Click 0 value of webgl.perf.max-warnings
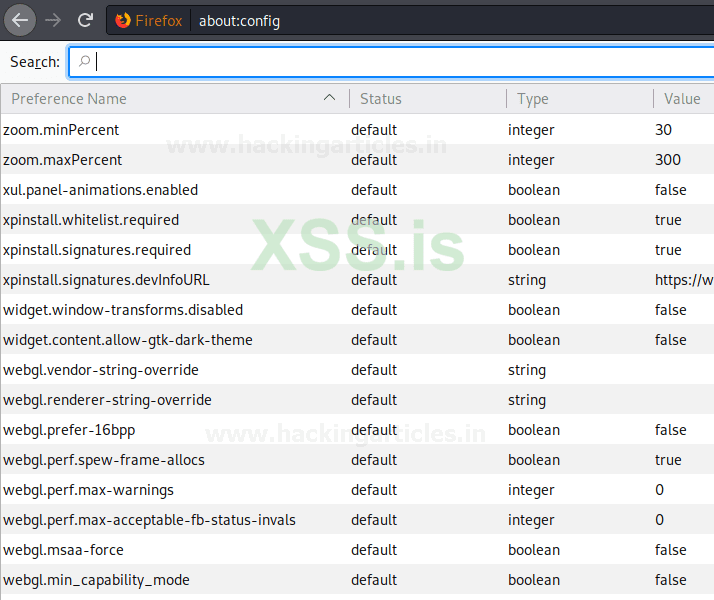714x600 pixels. point(659,490)
